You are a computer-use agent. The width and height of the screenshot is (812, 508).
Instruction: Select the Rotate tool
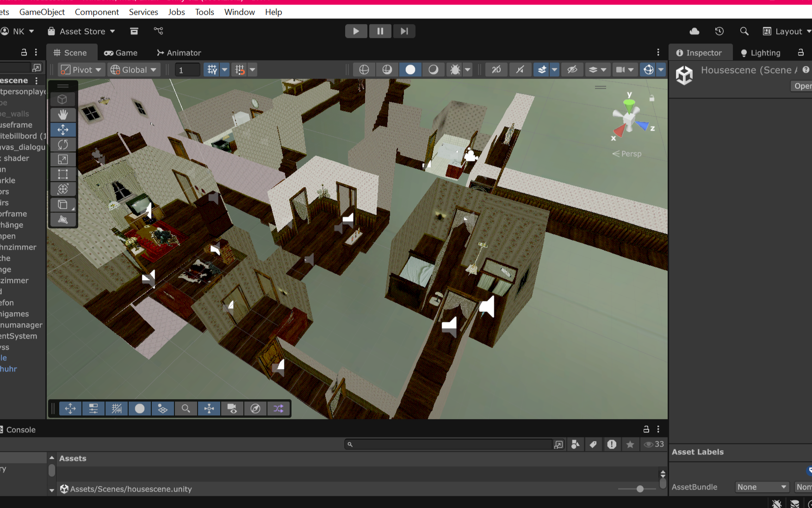pyautogui.click(x=63, y=144)
